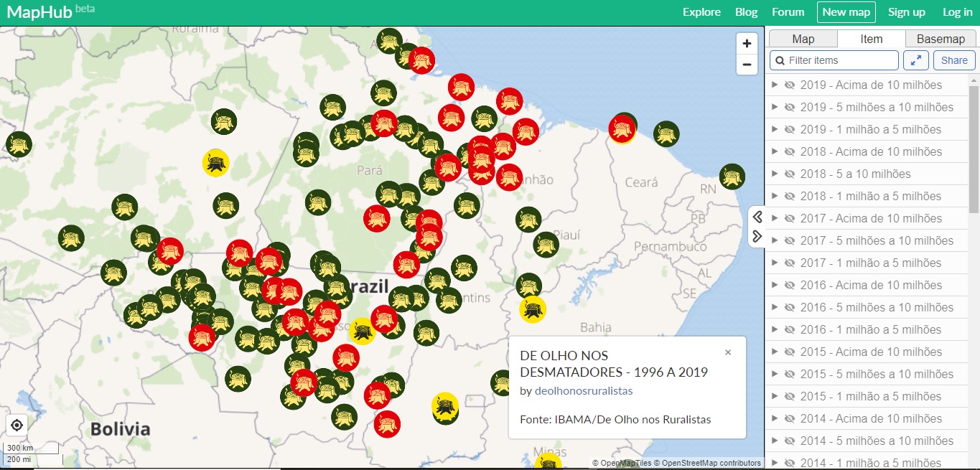Select the red marker on the Ceará coast
Image resolution: width=980 pixels, height=470 pixels.
point(622,129)
